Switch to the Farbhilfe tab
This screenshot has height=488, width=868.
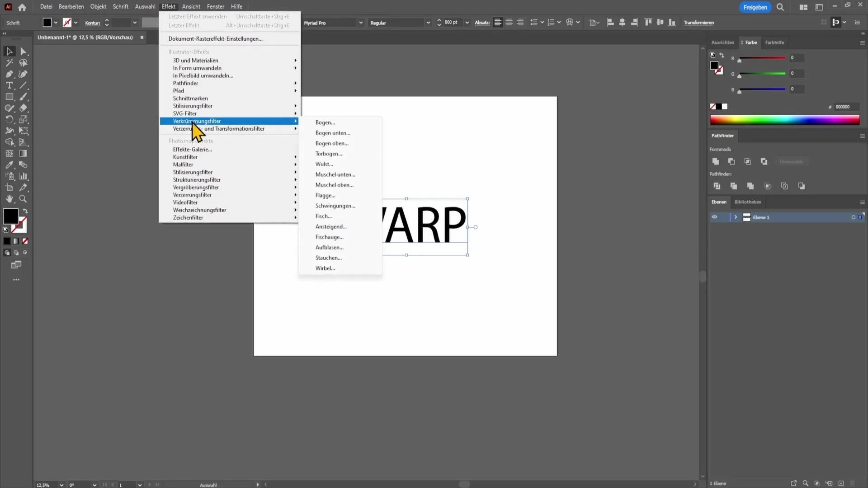(774, 42)
